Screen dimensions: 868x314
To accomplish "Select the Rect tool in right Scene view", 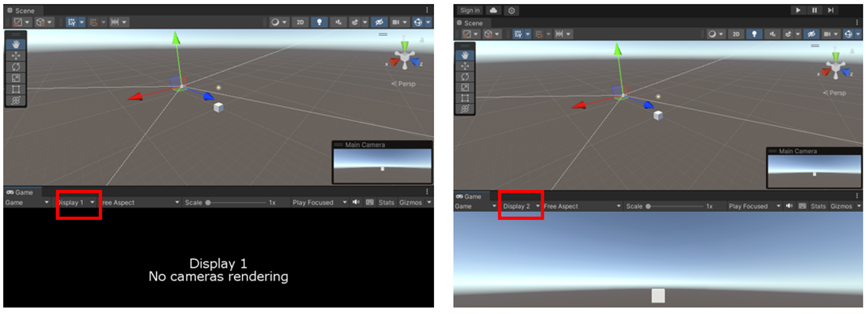I will coord(465,98).
